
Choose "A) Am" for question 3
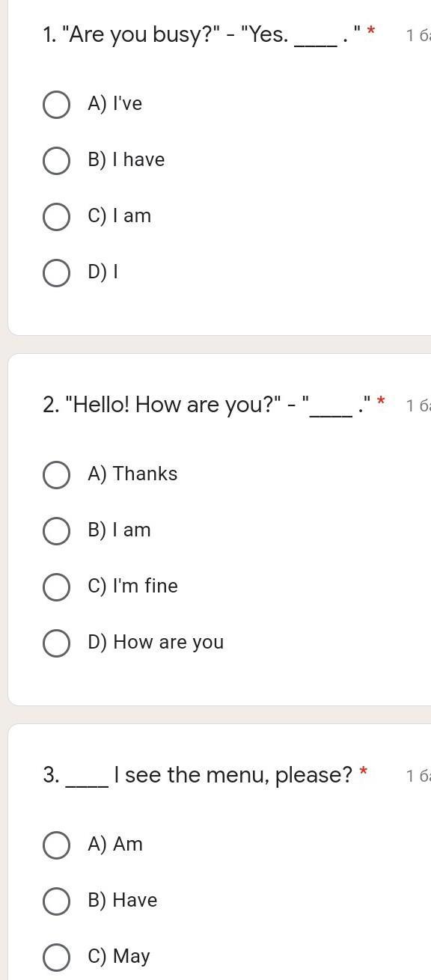pos(56,845)
